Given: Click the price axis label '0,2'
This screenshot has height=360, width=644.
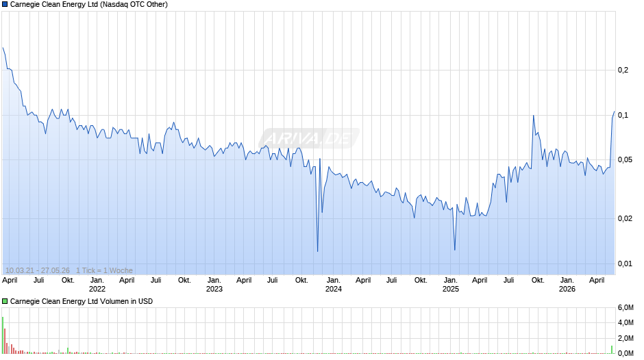Looking at the screenshot, I should tap(623, 70).
